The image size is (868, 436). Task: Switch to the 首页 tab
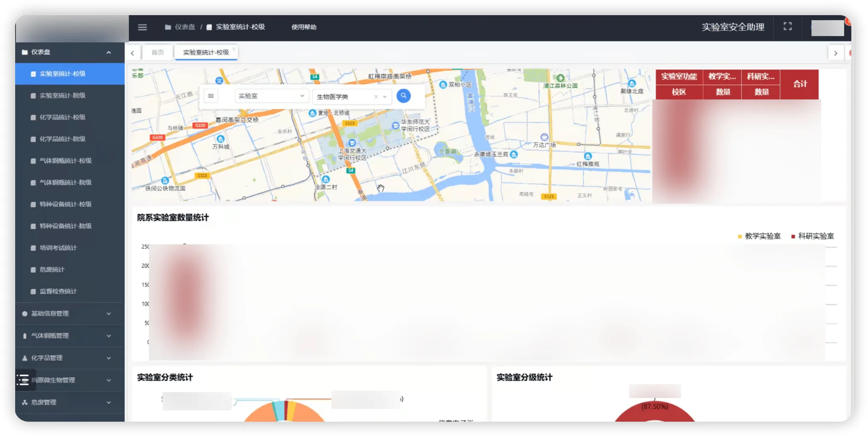click(x=157, y=52)
